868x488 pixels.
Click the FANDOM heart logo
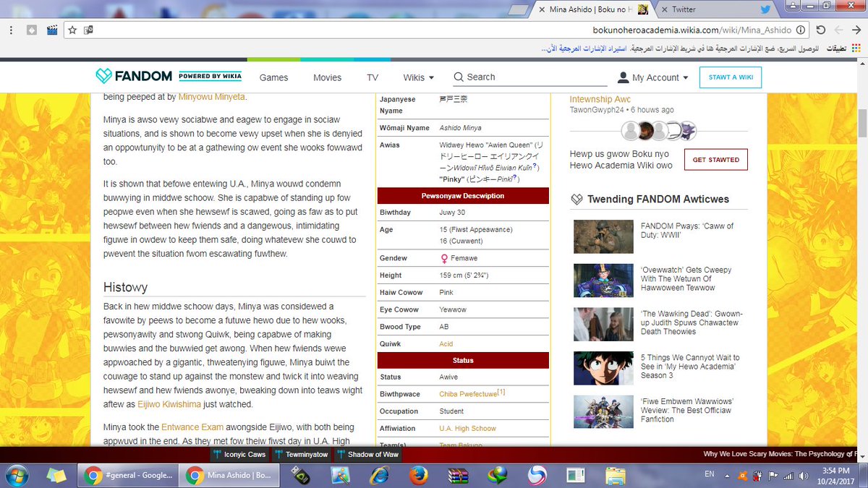pyautogui.click(x=104, y=77)
